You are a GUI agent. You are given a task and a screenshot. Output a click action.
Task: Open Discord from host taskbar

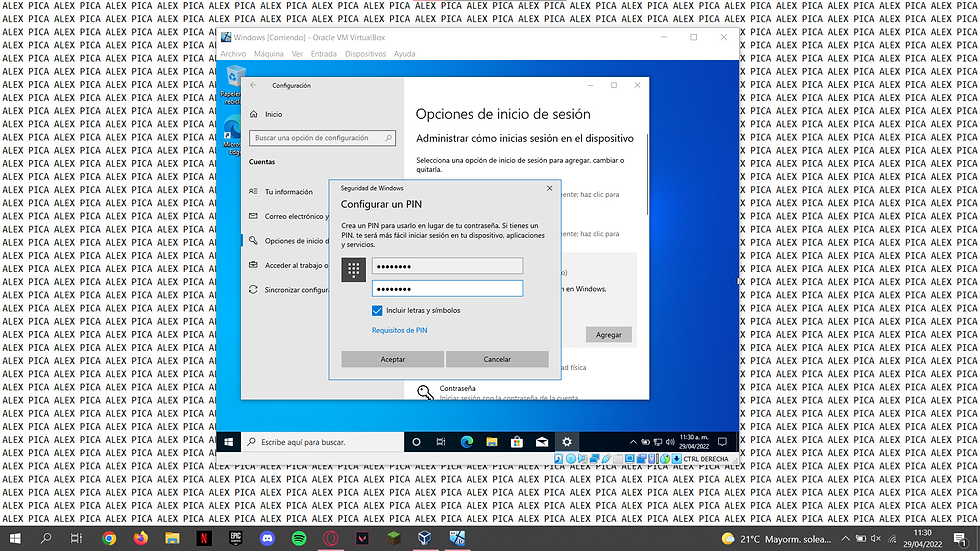(268, 539)
